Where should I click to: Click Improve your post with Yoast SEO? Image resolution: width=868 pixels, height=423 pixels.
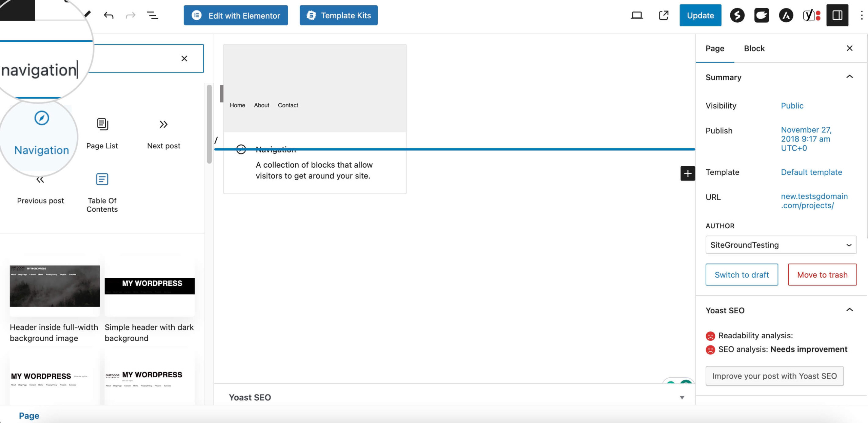coord(774,376)
